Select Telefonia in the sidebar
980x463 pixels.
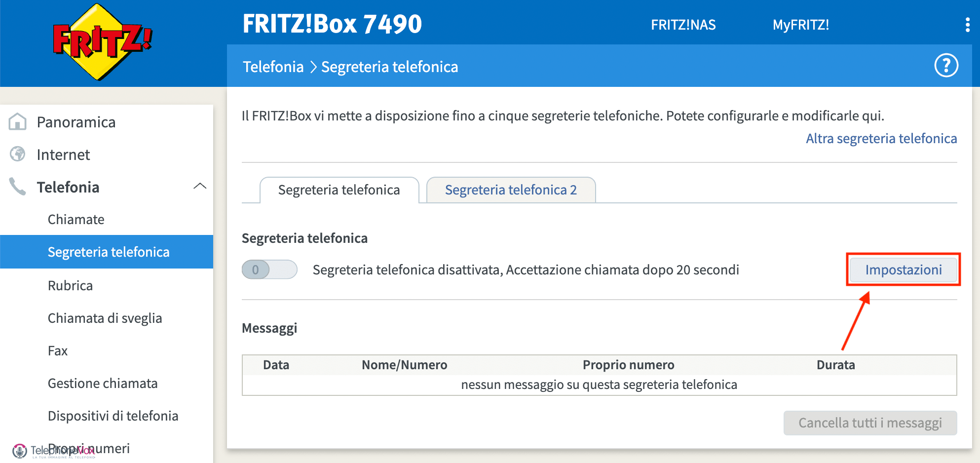click(68, 187)
